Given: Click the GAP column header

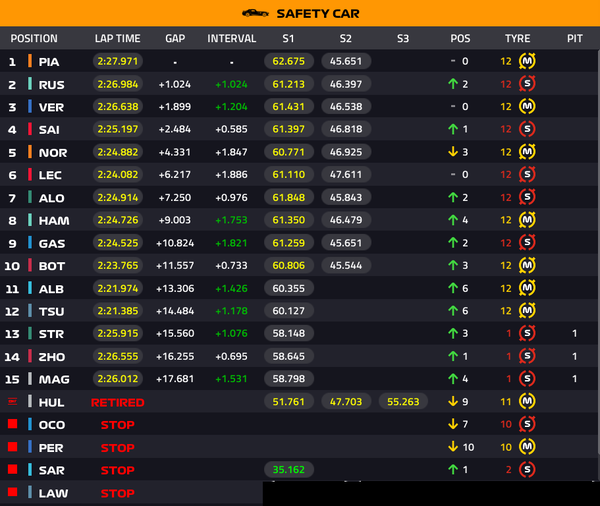Looking at the screenshot, I should pos(175,39).
